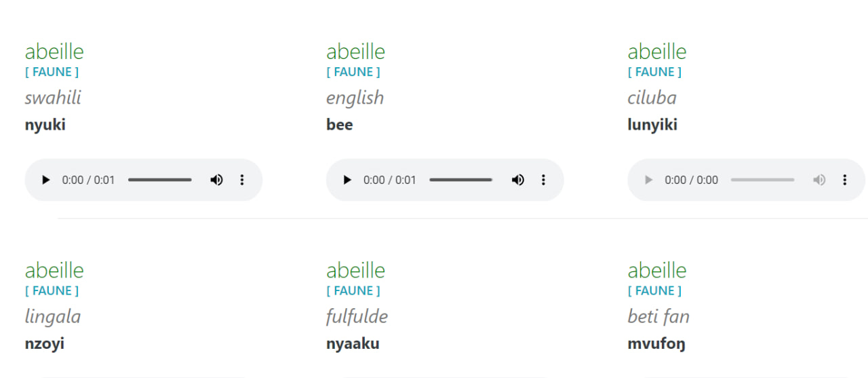This screenshot has width=868, height=378.
Task: Play the english bee audio
Action: [347, 180]
